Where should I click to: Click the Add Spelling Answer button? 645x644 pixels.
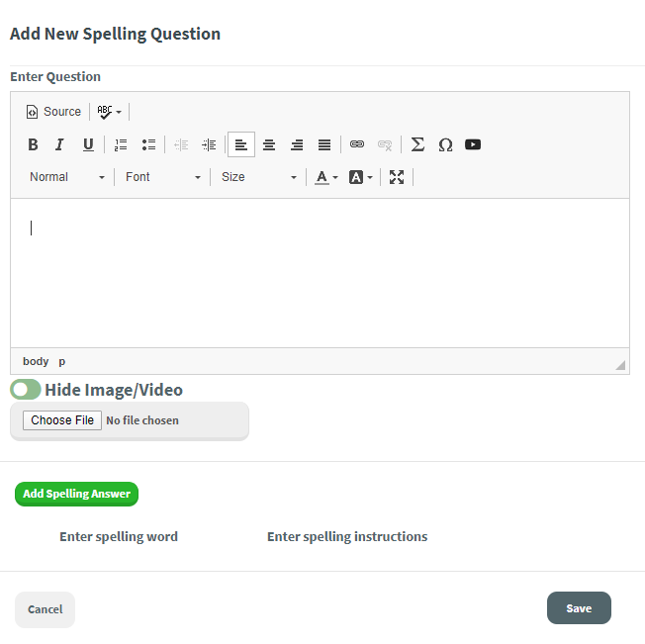76,494
